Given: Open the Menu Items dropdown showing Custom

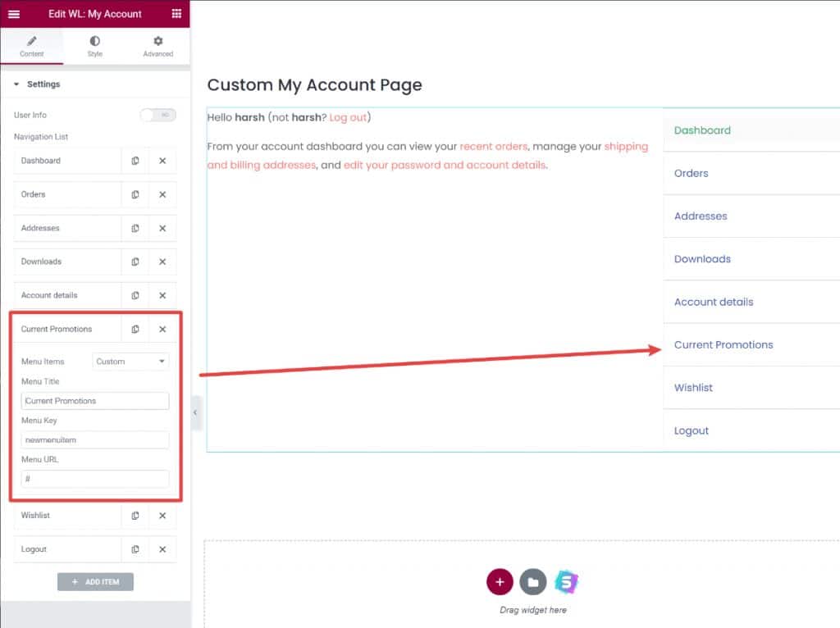Looking at the screenshot, I should (x=130, y=361).
